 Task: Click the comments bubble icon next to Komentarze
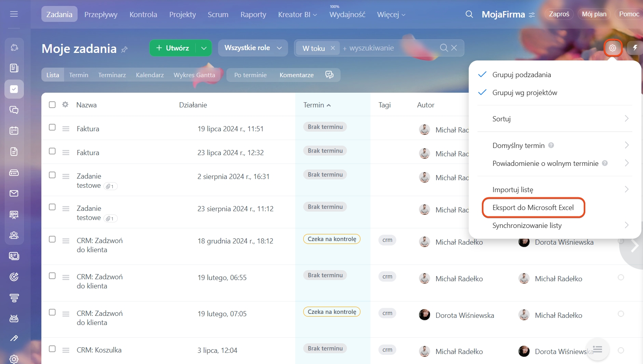point(329,75)
